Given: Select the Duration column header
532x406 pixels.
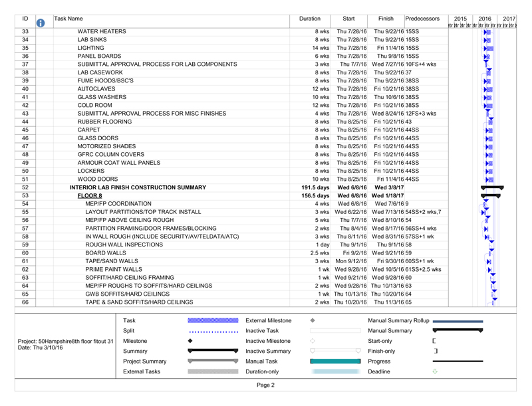Looking at the screenshot, I should [x=310, y=19].
